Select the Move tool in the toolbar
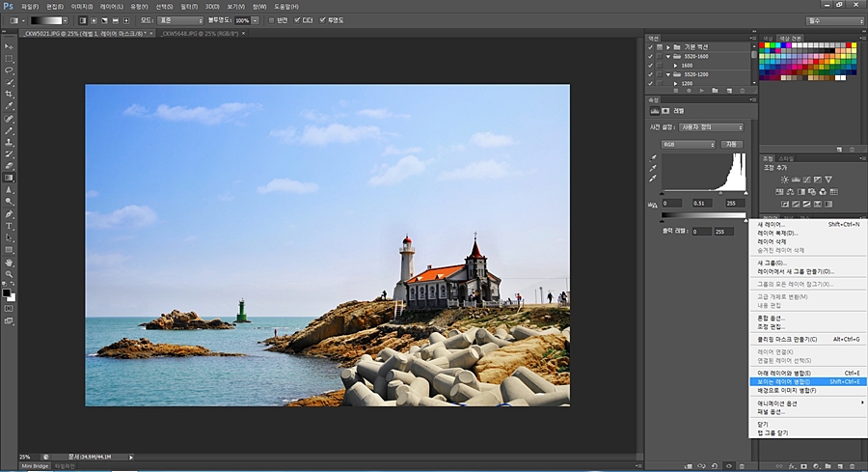The image size is (868, 472). 9,46
